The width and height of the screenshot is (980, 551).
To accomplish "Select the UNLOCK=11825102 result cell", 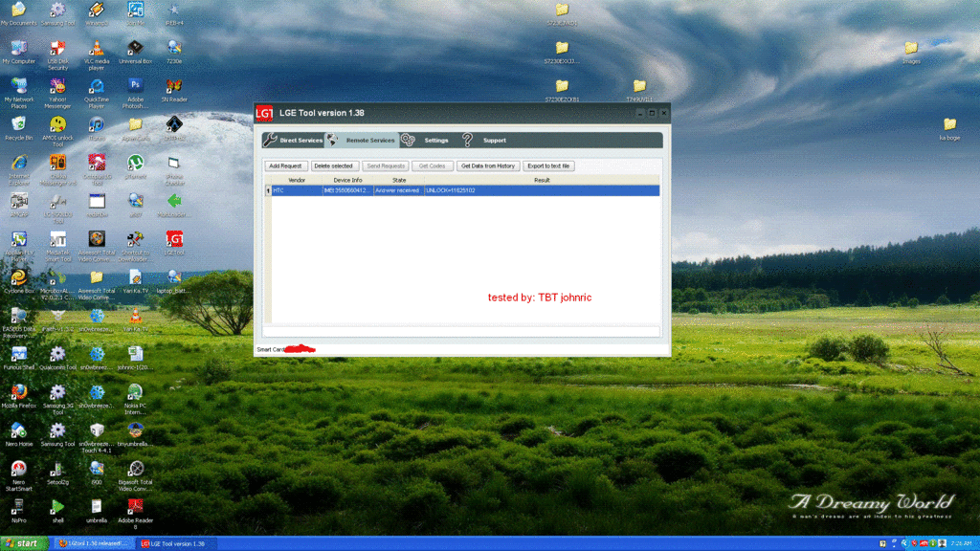I will [542, 190].
